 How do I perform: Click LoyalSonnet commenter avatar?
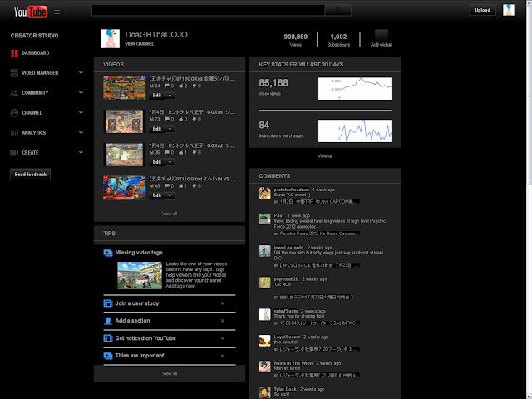(264, 341)
